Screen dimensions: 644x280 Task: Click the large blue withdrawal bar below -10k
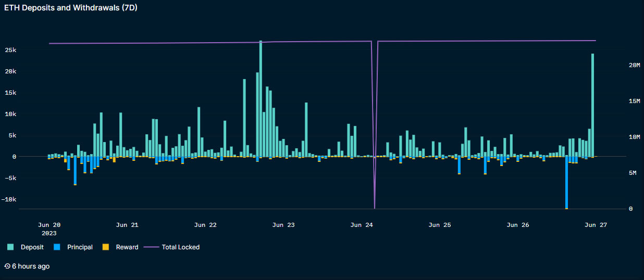pyautogui.click(x=566, y=182)
